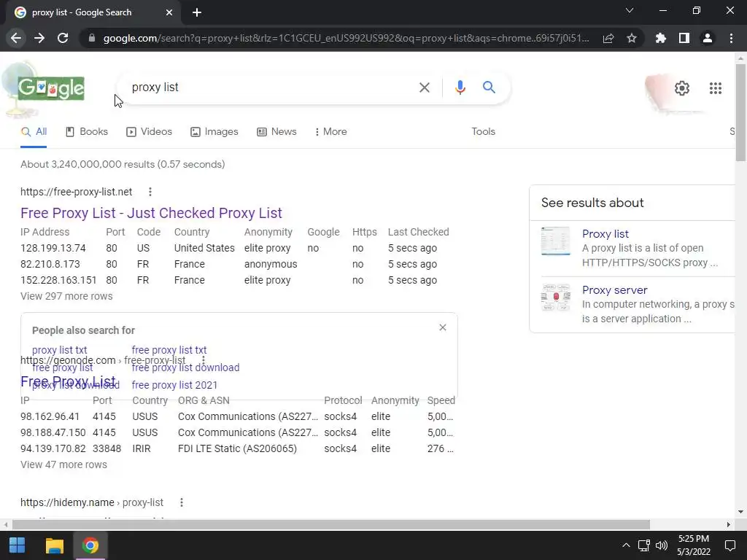The image size is (747, 560).
Task: Click horizontal scrollbar thumb
Action: pyautogui.click(x=330, y=525)
